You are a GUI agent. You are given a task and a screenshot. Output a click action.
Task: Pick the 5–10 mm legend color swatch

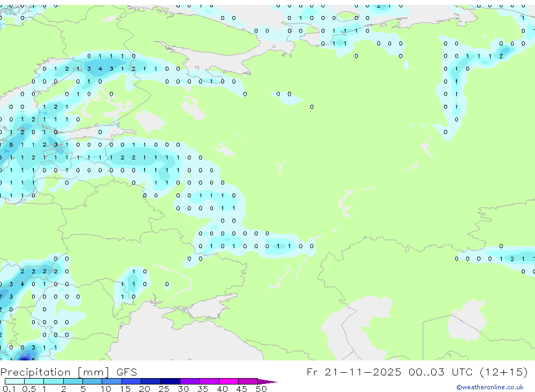pyautogui.click(x=92, y=381)
